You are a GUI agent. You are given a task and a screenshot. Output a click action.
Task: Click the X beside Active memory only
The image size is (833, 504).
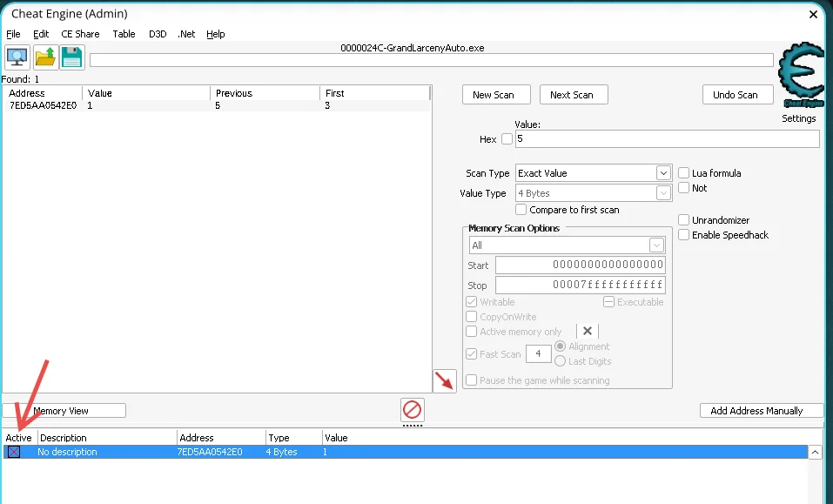tap(587, 332)
